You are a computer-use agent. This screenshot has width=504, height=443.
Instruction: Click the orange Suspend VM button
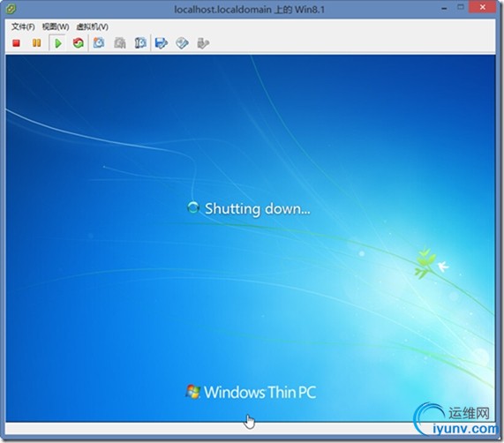37,43
